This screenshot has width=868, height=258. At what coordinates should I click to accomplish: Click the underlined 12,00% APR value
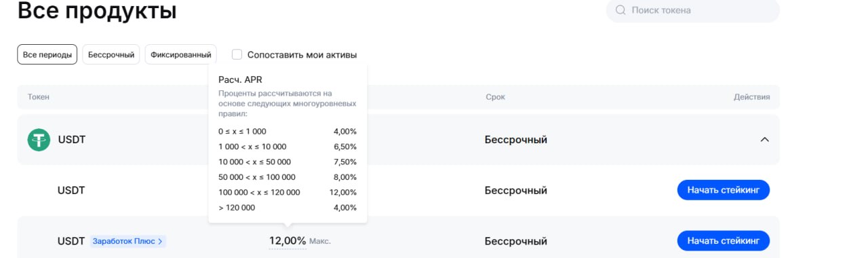tap(288, 241)
